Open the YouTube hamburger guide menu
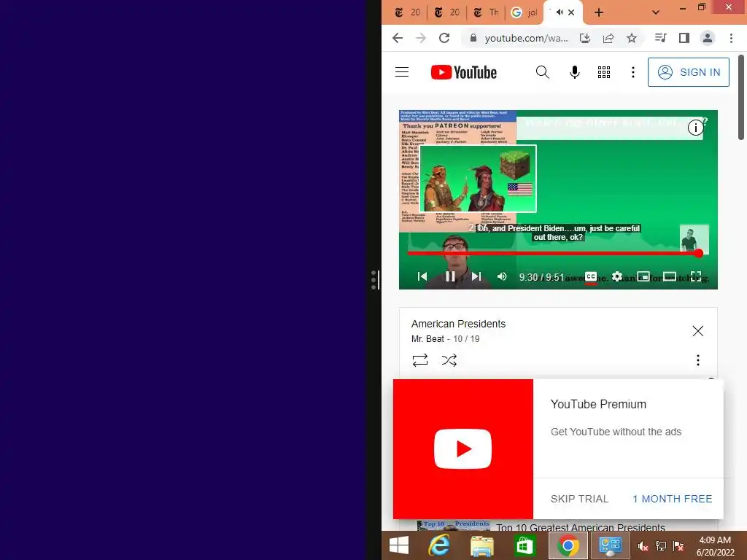Screen dimensions: 747x560 tap(402, 72)
